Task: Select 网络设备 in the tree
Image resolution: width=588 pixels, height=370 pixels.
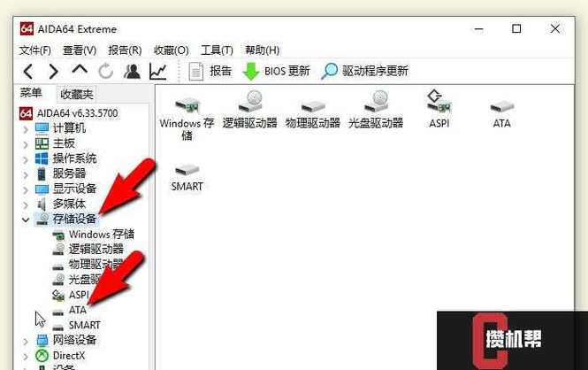Action: pyautogui.click(x=66, y=340)
